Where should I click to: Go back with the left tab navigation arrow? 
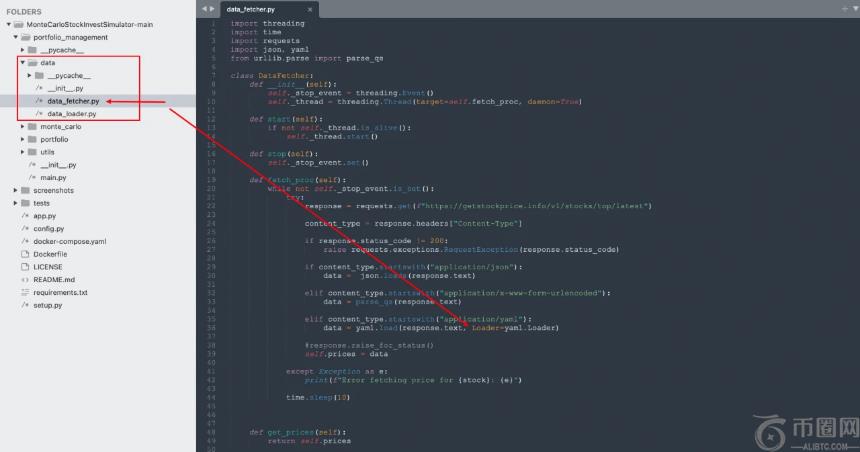pos(204,8)
